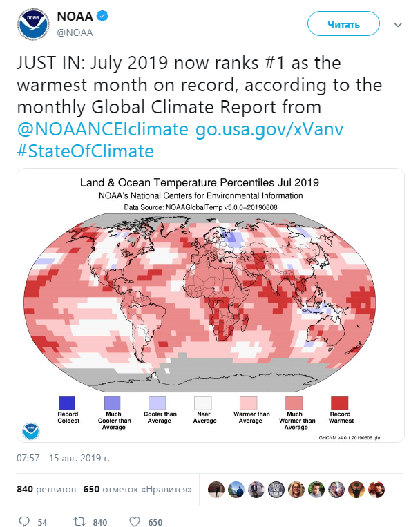
Task: Click the retweet arrows icon
Action: point(79,521)
